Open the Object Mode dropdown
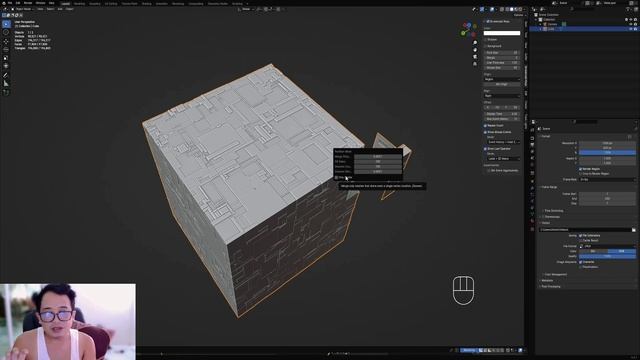The image size is (640, 360). (x=23, y=9)
